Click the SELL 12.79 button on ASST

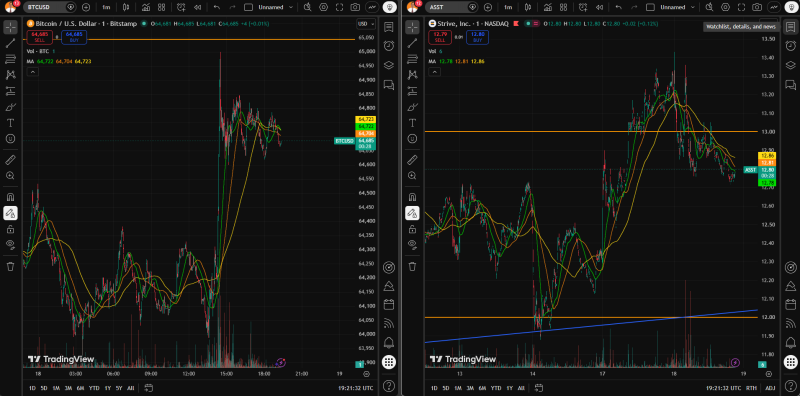[437, 38]
